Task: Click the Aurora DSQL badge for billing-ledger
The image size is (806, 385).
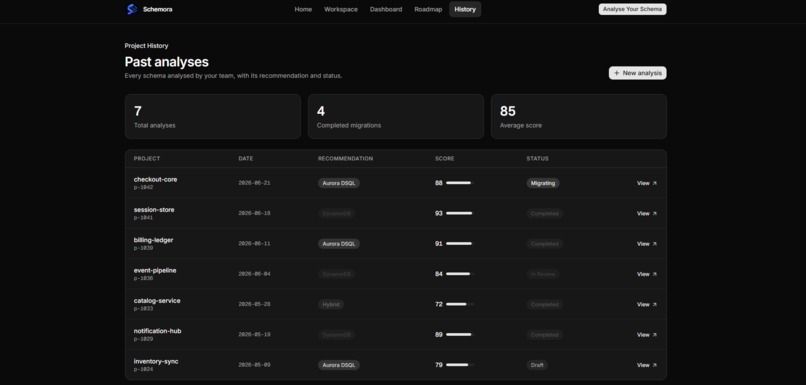Action: tap(339, 244)
